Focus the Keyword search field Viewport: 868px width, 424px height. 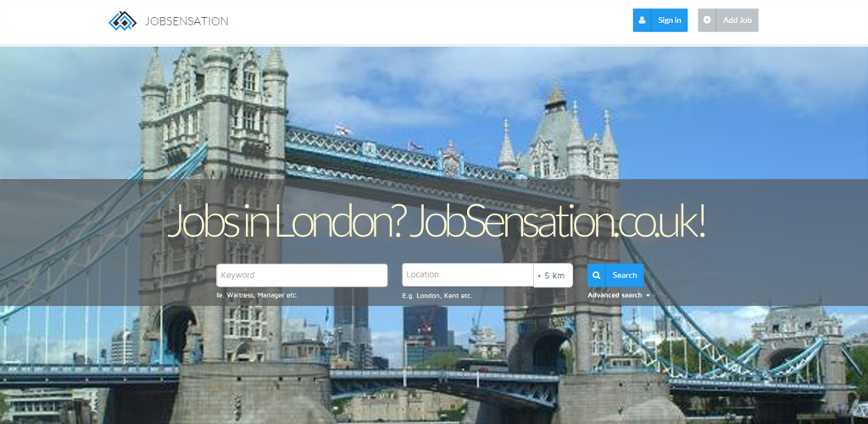(x=302, y=275)
